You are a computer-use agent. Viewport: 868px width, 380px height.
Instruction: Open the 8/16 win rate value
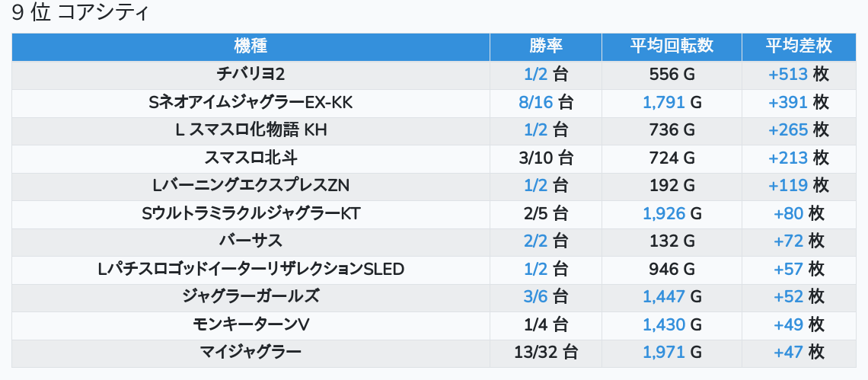(x=535, y=103)
